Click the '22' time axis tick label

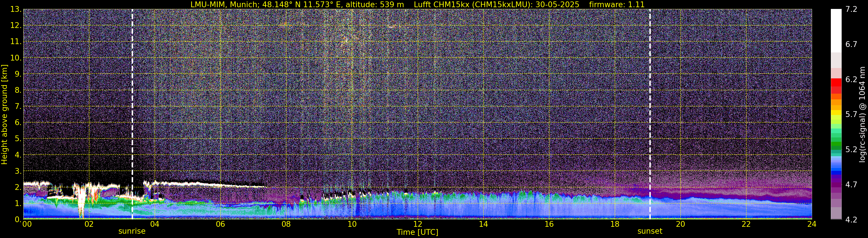pyautogui.click(x=746, y=224)
